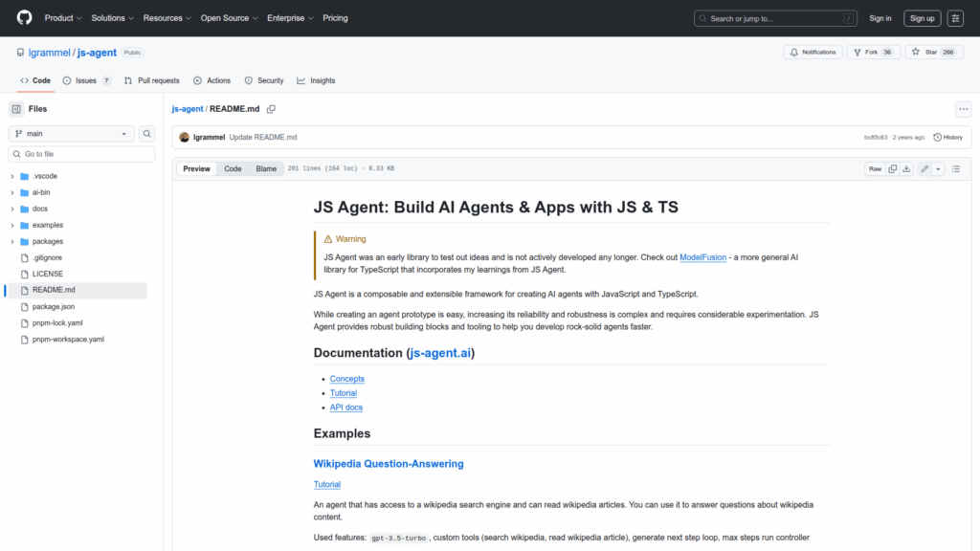Viewport: 980px width, 551px height.
Task: Select package.json in the file tree
Action: click(x=54, y=307)
